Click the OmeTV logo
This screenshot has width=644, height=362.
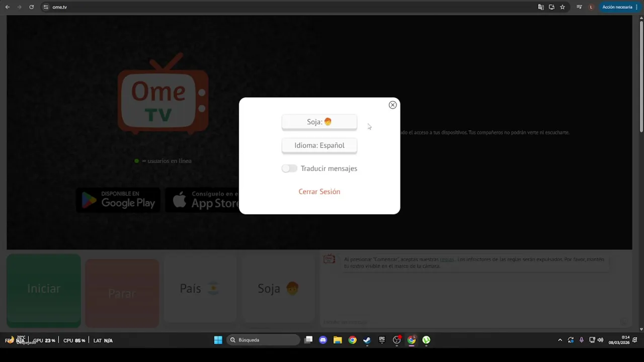[x=163, y=94]
